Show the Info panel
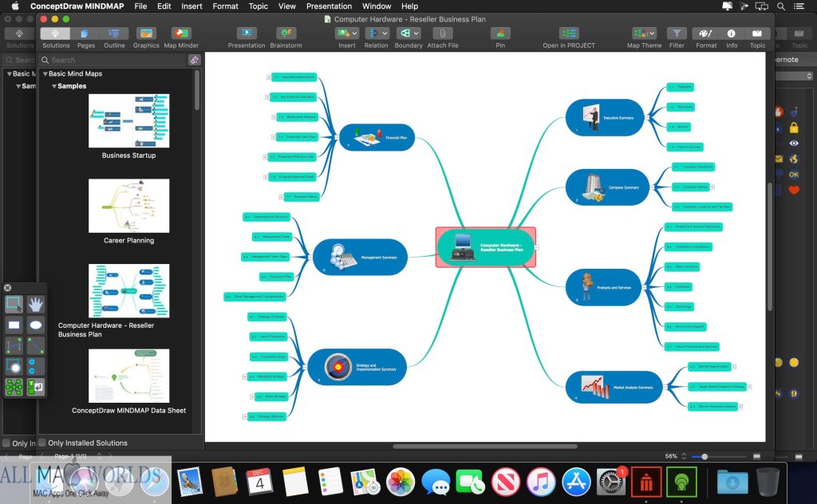 [x=732, y=33]
